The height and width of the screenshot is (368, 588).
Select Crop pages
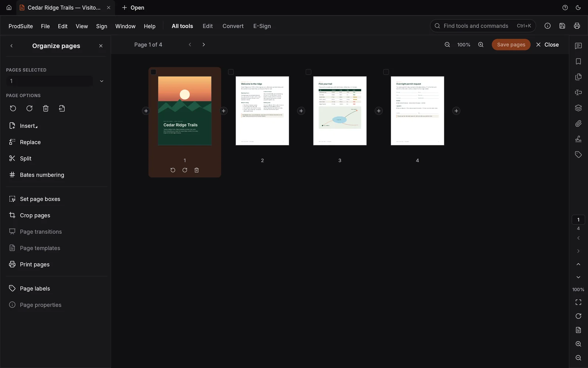point(35,215)
